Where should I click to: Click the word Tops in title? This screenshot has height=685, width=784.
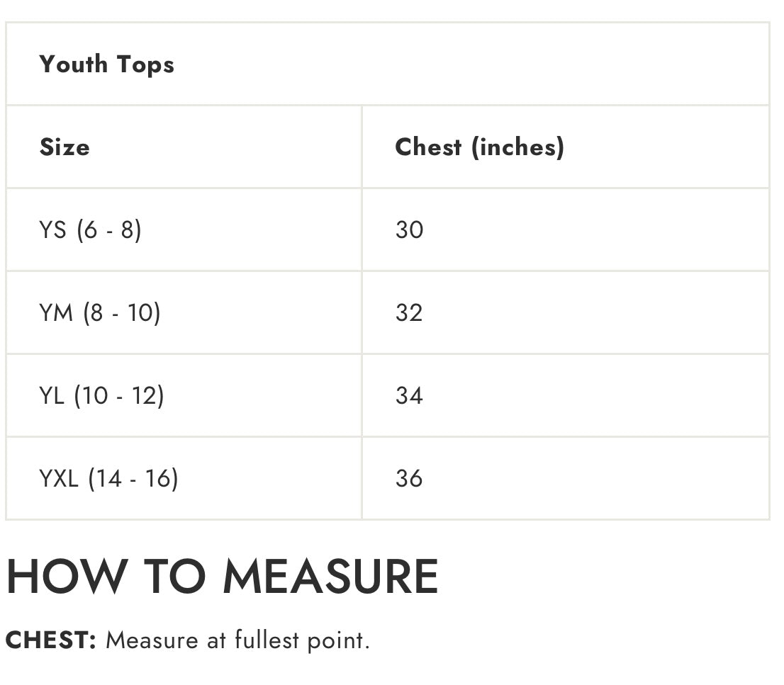coord(145,64)
